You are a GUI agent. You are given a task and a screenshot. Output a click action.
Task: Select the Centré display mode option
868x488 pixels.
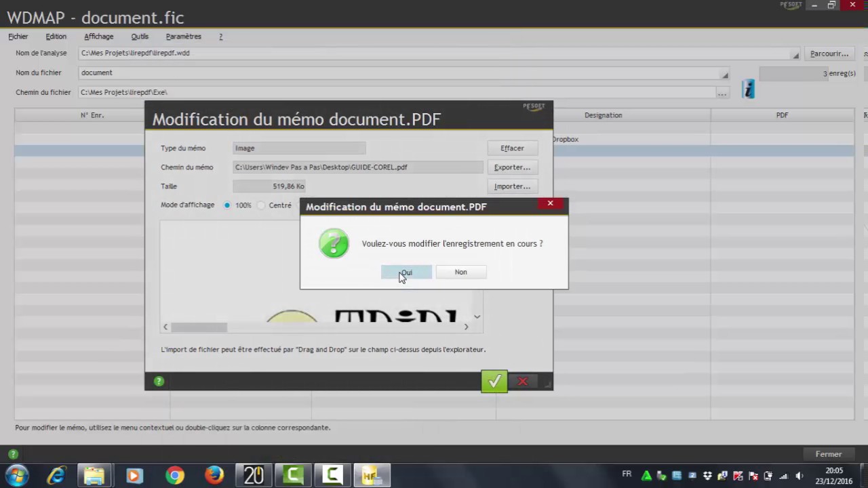[x=262, y=205]
